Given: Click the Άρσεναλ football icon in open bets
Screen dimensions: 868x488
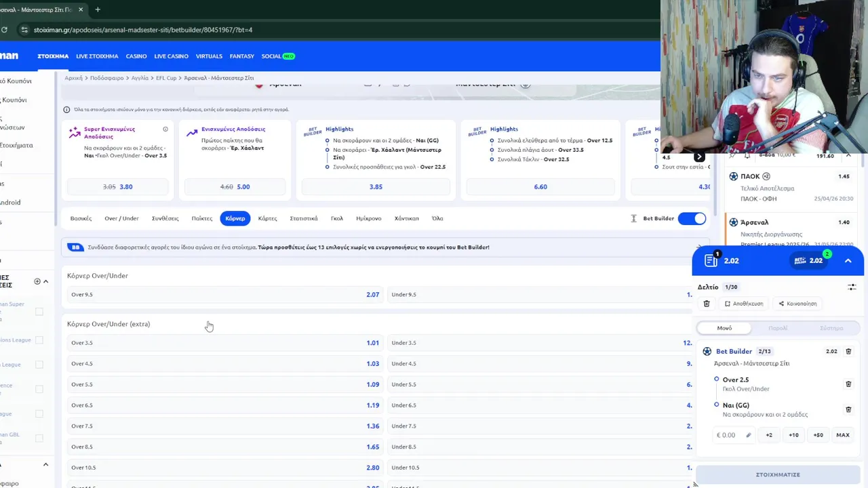Looking at the screenshot, I should tap(734, 222).
